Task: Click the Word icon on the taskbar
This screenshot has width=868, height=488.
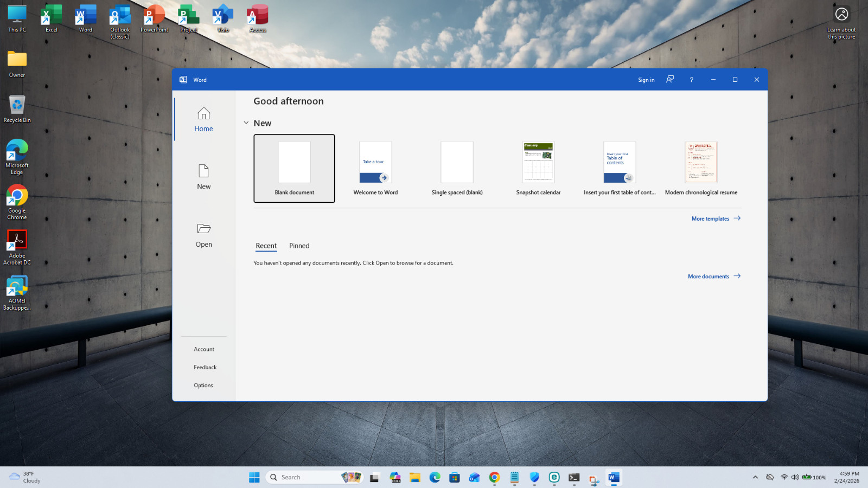Action: pos(614,477)
